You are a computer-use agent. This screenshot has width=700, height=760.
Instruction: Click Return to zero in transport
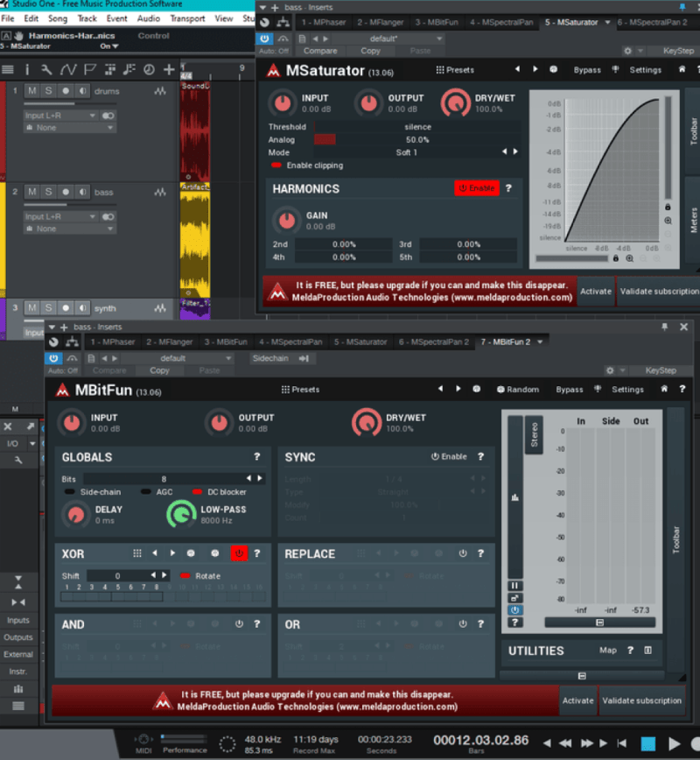click(622, 743)
